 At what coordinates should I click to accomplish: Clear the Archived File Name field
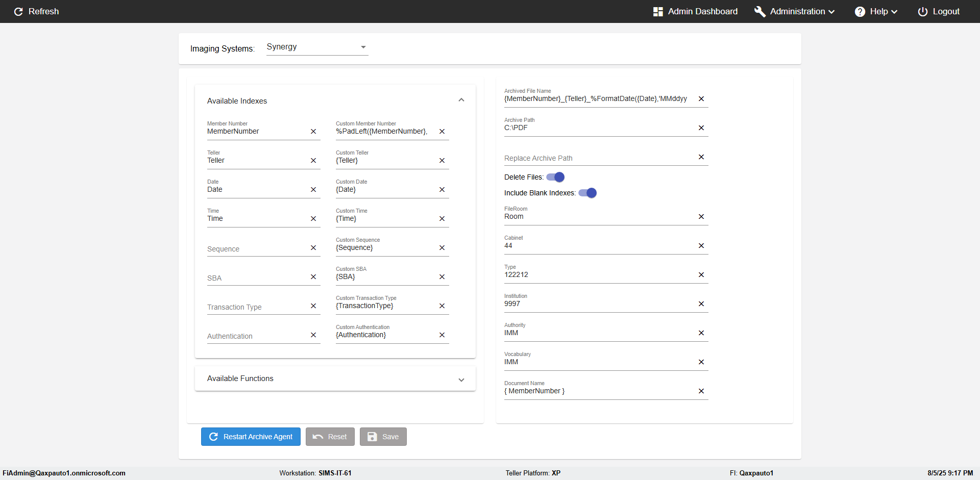(x=701, y=99)
